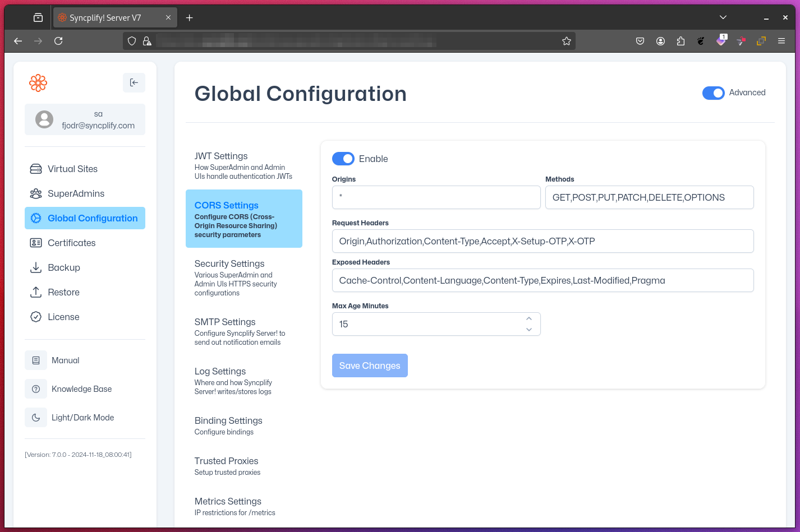Image resolution: width=800 pixels, height=532 pixels.
Task: Bookmark this page with star icon
Action: click(x=567, y=41)
